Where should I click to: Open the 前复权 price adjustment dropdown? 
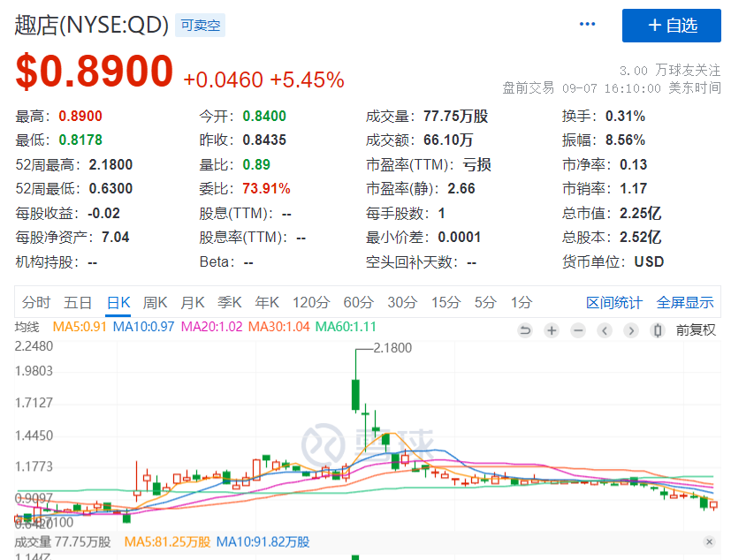(x=696, y=330)
